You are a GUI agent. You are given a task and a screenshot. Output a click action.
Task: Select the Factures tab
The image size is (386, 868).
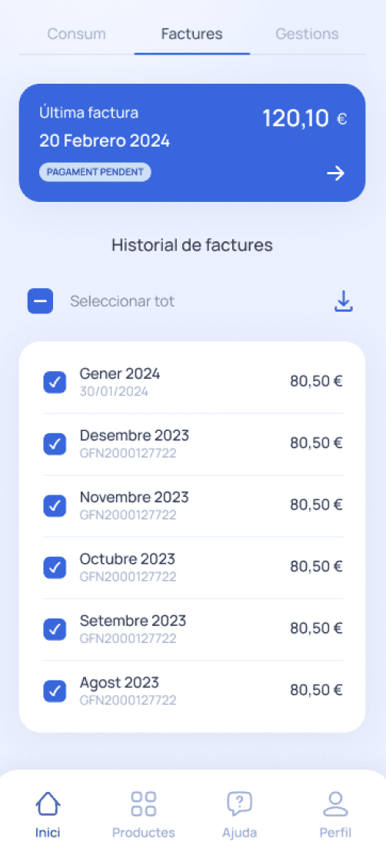192,34
